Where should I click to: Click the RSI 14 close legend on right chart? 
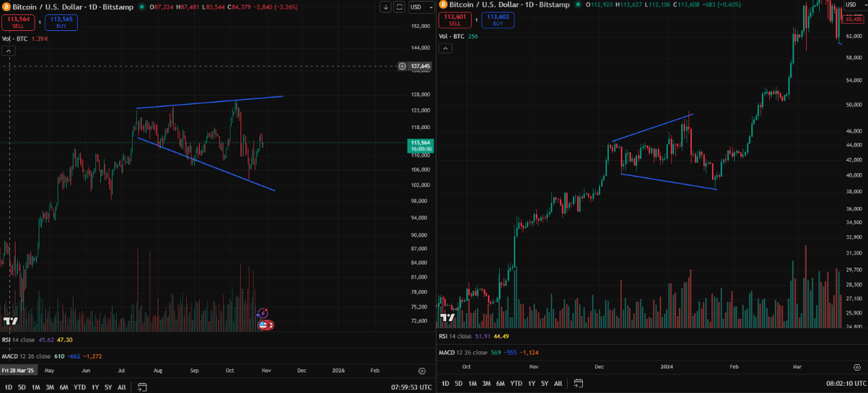[x=455, y=336]
